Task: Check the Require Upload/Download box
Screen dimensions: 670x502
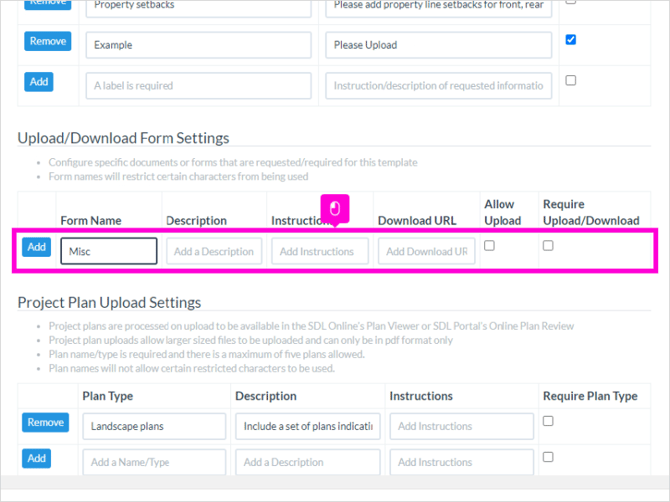Action: [x=548, y=246]
